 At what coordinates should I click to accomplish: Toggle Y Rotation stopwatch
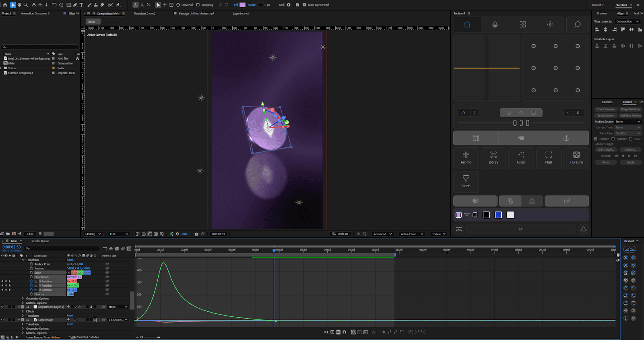31,286
